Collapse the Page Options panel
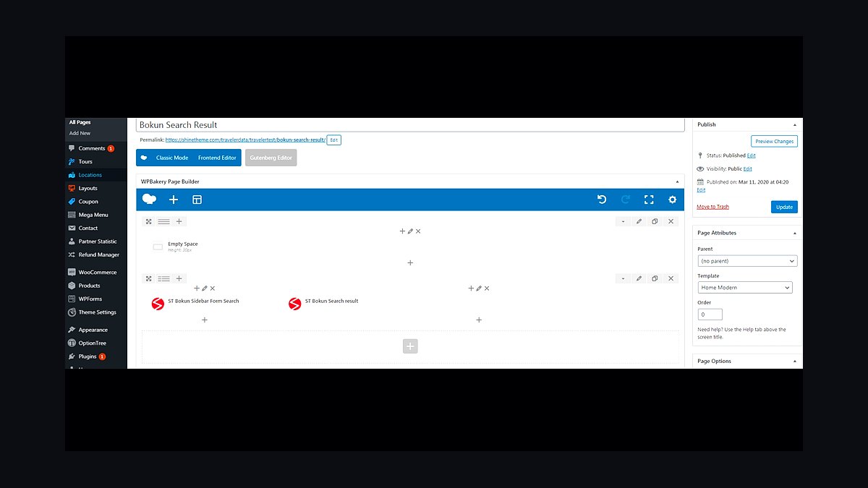 [795, 361]
